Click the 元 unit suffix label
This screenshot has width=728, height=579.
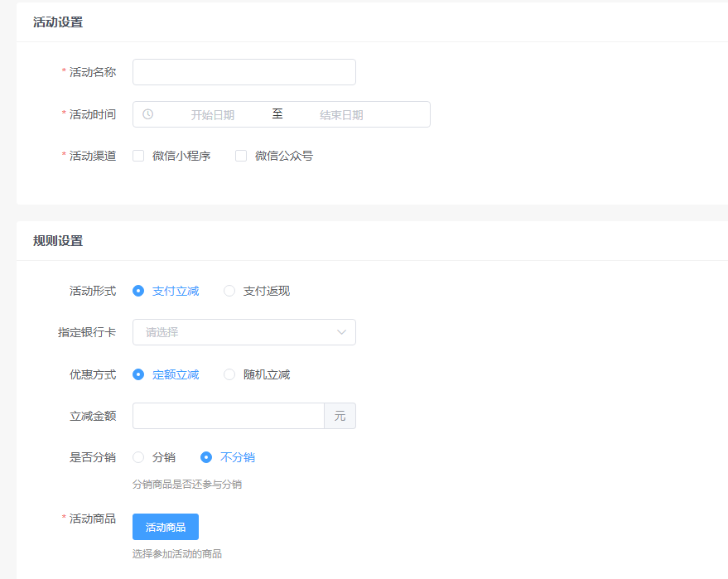(340, 416)
